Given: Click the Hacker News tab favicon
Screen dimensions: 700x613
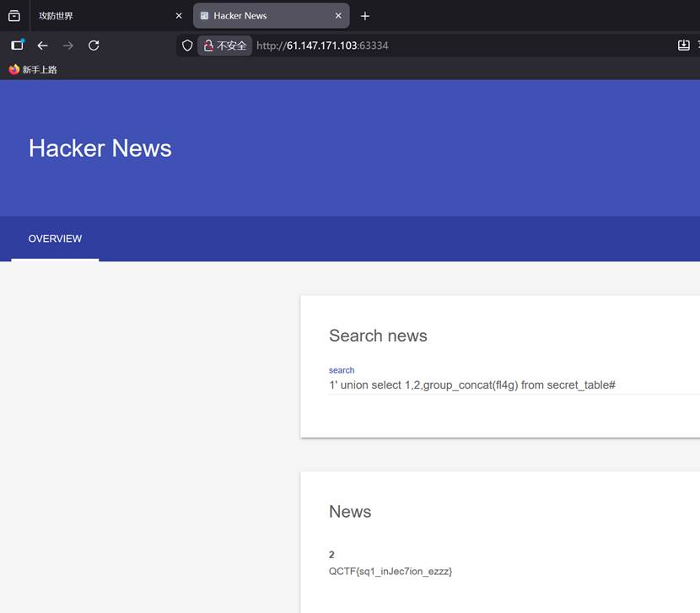Looking at the screenshot, I should [x=204, y=16].
